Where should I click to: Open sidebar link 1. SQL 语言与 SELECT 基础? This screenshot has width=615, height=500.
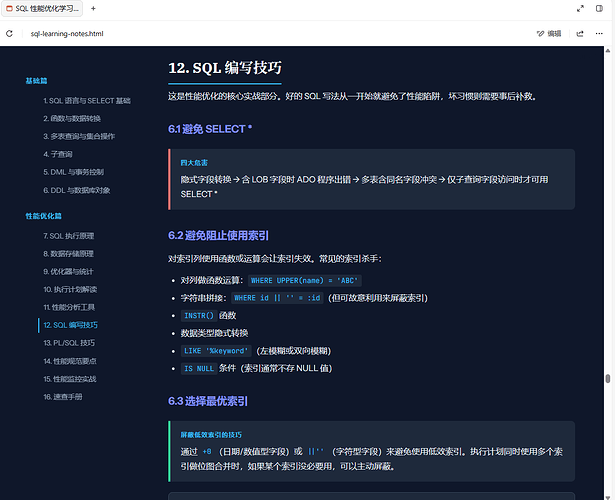click(x=87, y=101)
